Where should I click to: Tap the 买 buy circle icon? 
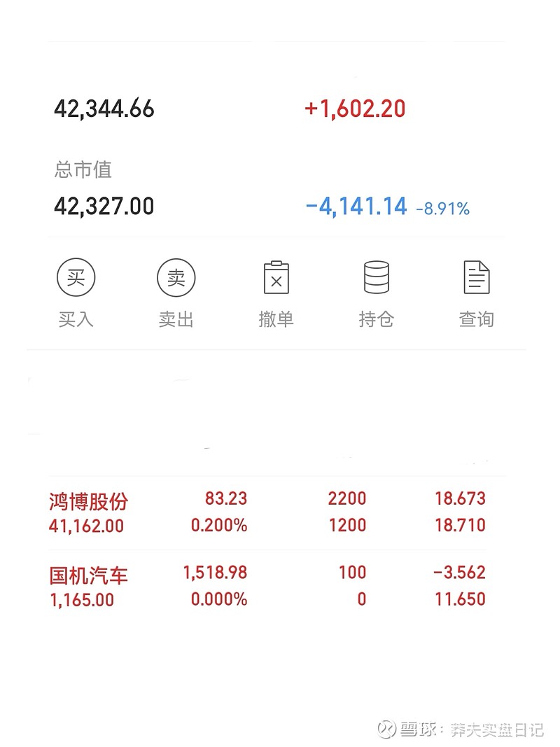[x=76, y=277]
